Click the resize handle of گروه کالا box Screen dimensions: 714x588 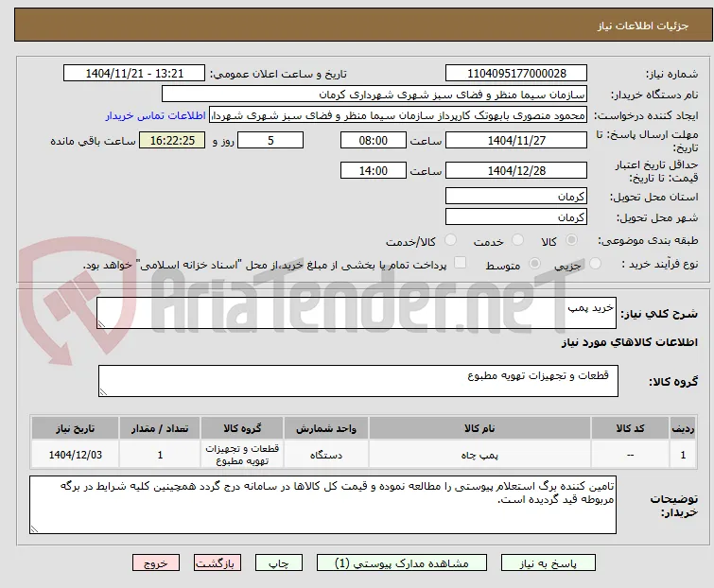coord(103,392)
